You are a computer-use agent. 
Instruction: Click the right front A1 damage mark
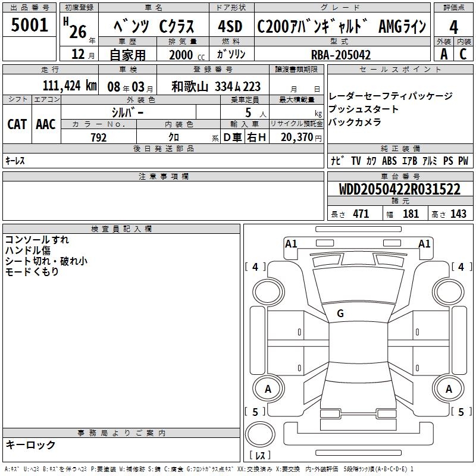(x=424, y=244)
